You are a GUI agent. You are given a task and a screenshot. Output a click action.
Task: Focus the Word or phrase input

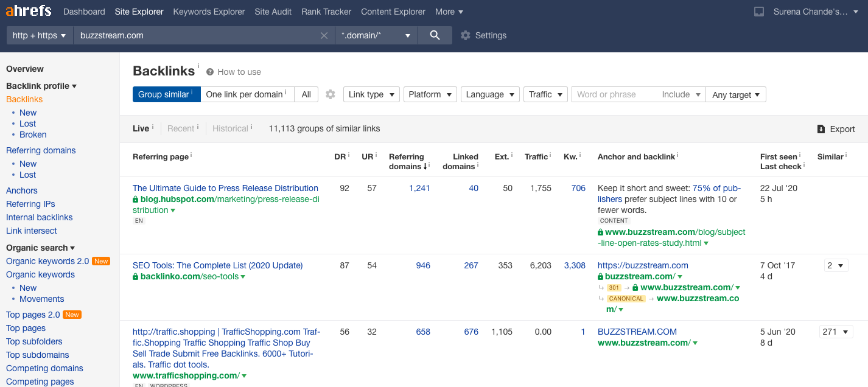click(614, 94)
